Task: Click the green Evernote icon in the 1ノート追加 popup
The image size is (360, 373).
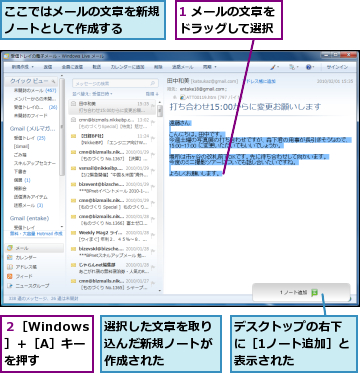Action: coord(314,293)
